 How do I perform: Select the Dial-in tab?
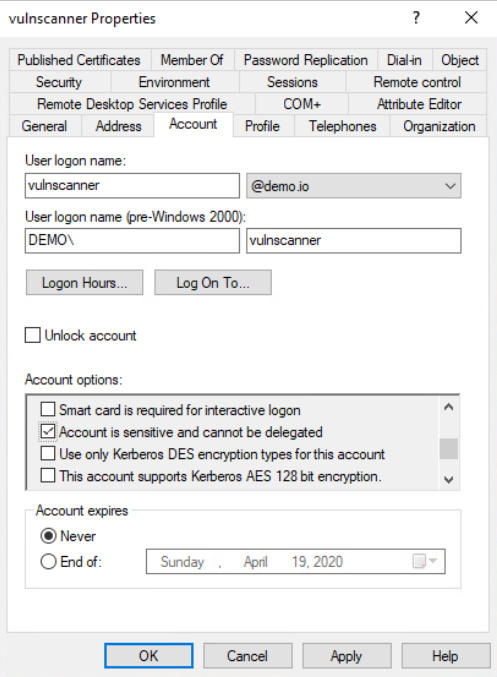tap(405, 60)
